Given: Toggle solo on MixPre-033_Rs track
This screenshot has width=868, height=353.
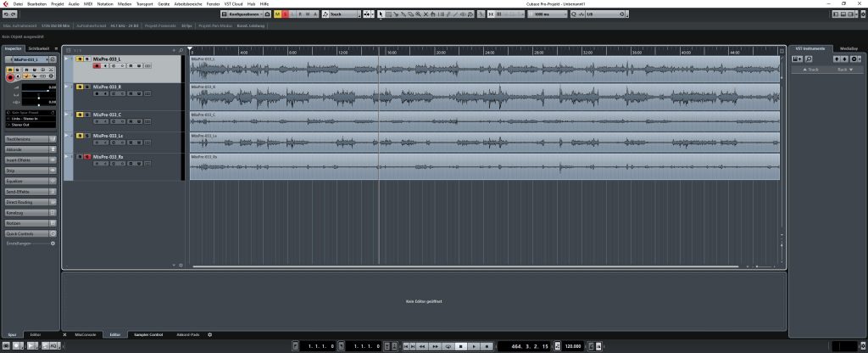Looking at the screenshot, I should click(86, 157).
